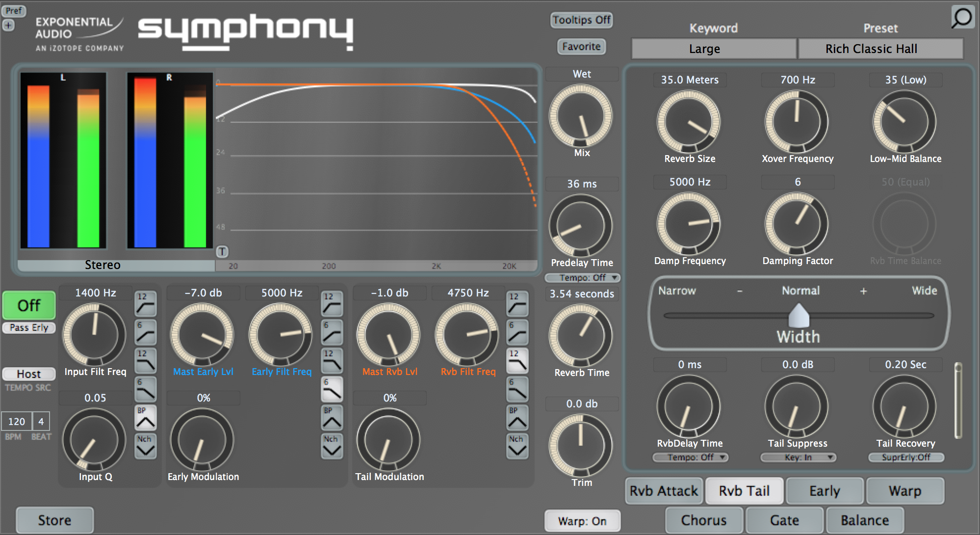The width and height of the screenshot is (980, 535).
Task: Open RvbDelay Tempo: Off dropdown
Action: pos(691,457)
